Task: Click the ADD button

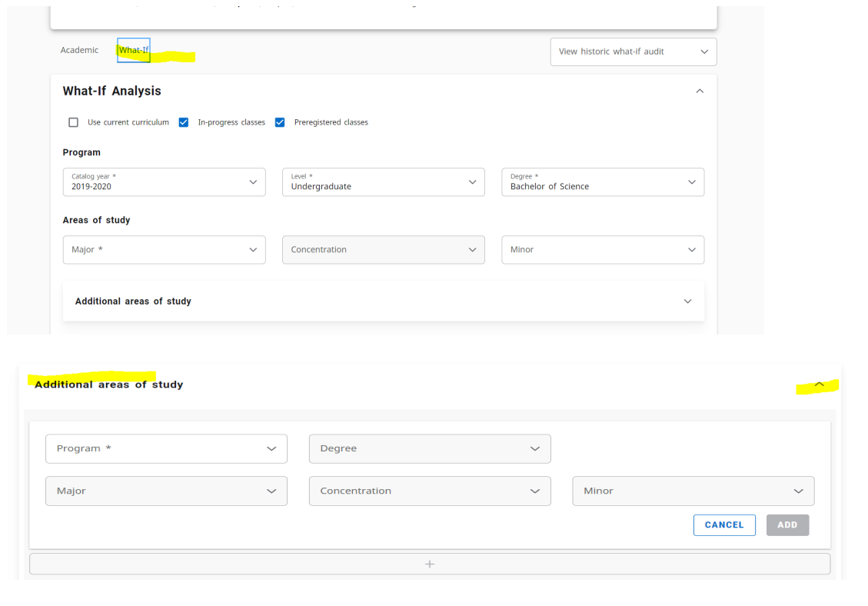Action: pos(788,525)
